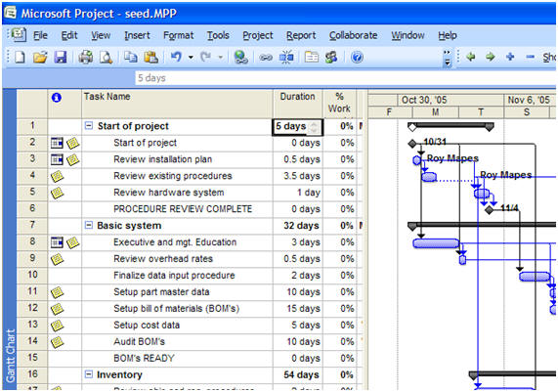Open the File menu
558x392 pixels.
pos(40,35)
